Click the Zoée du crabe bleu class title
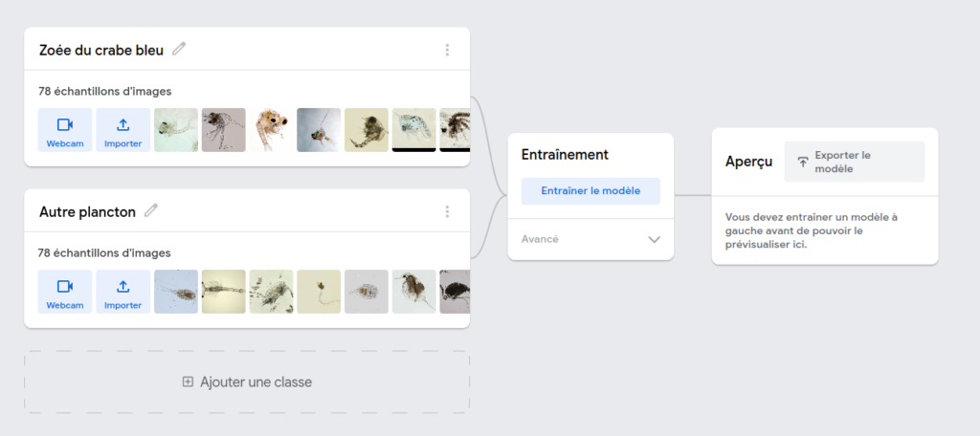The height and width of the screenshot is (436, 980). (101, 50)
